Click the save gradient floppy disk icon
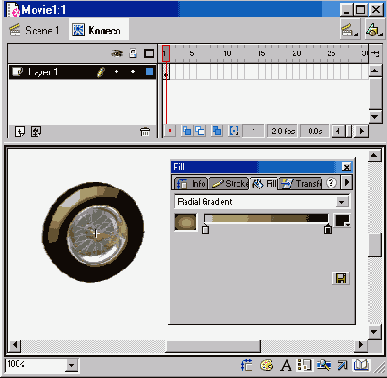Image resolution: width=387 pixels, height=378 pixels. pos(341,278)
